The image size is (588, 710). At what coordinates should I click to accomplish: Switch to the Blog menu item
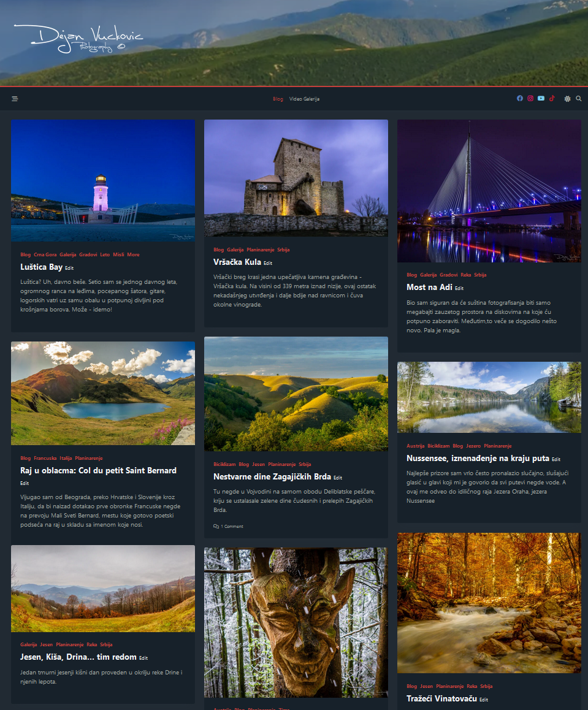(x=277, y=98)
